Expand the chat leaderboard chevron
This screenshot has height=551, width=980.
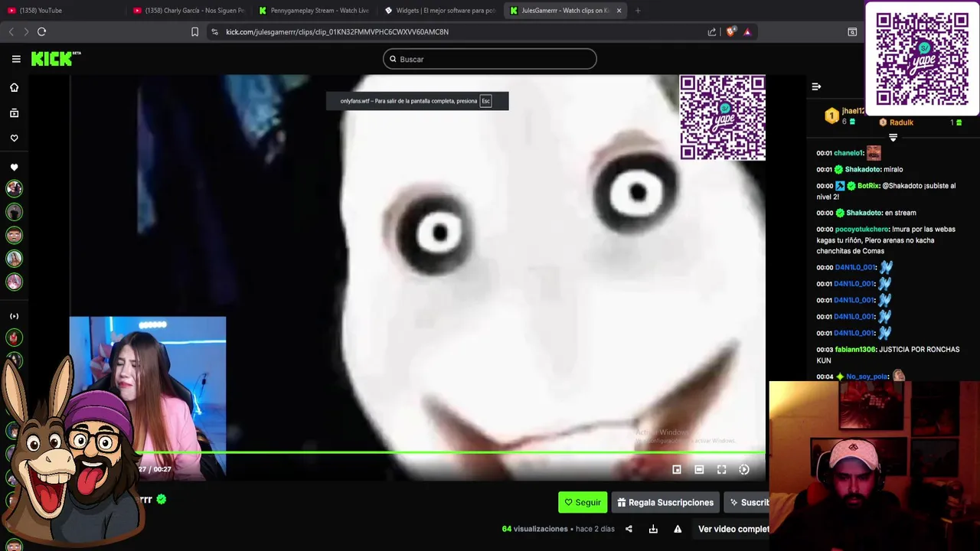pyautogui.click(x=893, y=138)
